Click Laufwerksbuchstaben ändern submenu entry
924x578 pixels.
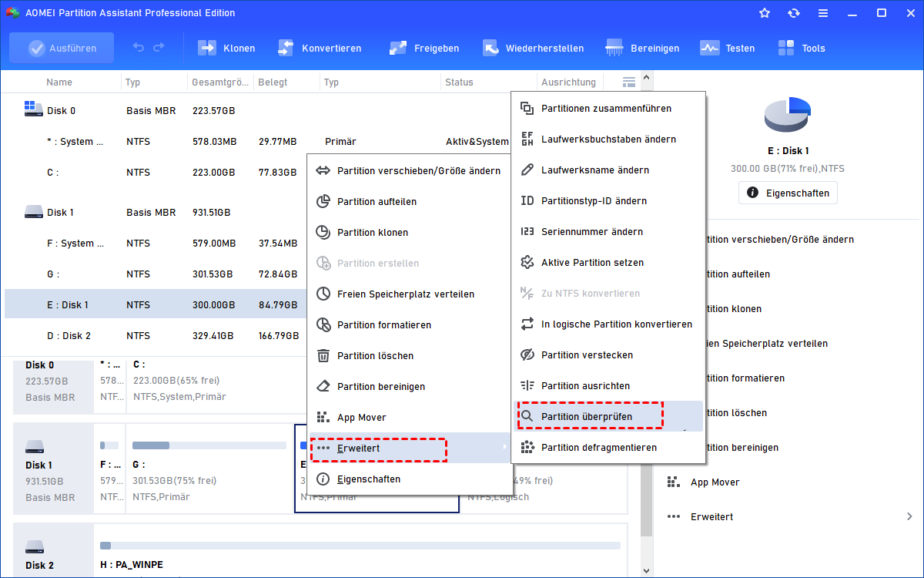click(x=608, y=139)
